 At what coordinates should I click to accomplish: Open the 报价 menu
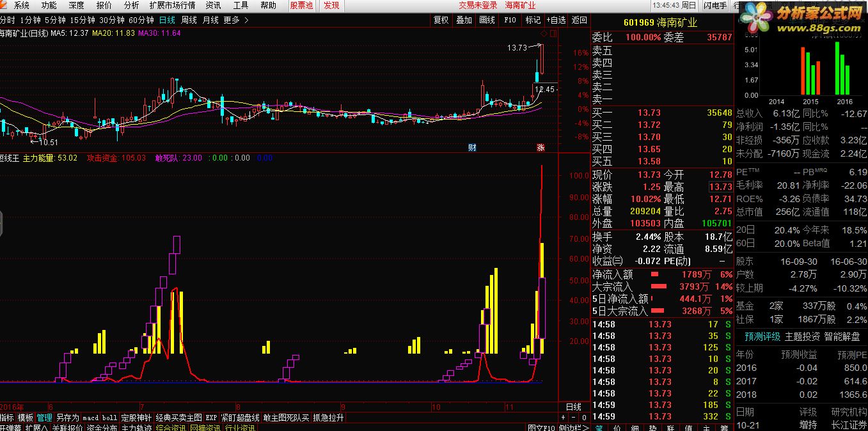click(104, 5)
